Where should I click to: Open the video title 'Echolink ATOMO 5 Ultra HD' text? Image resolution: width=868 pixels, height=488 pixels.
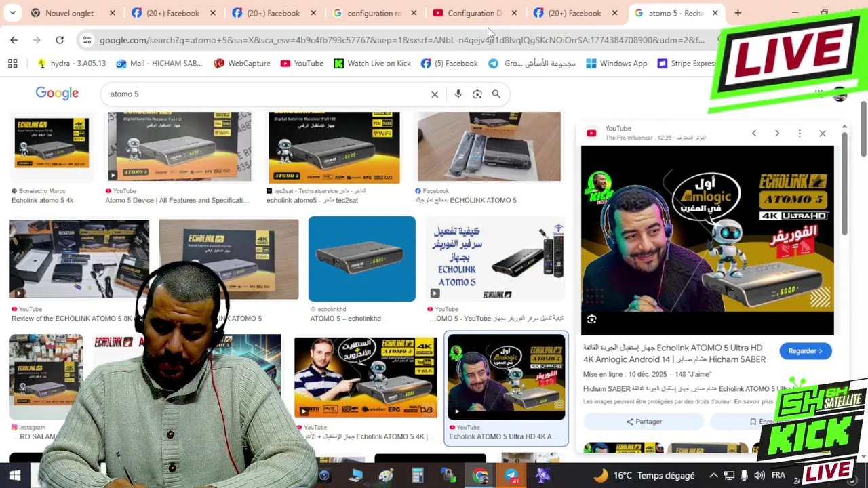pos(674,353)
